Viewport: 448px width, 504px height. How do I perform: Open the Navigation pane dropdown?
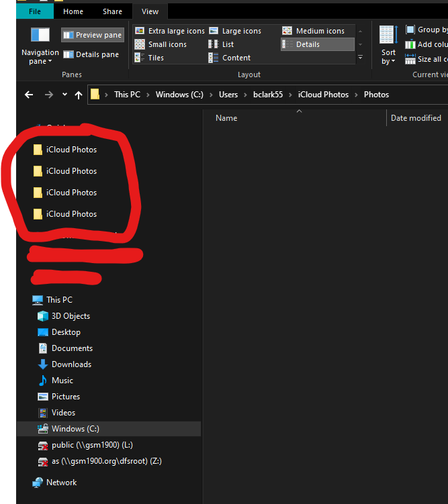(40, 46)
